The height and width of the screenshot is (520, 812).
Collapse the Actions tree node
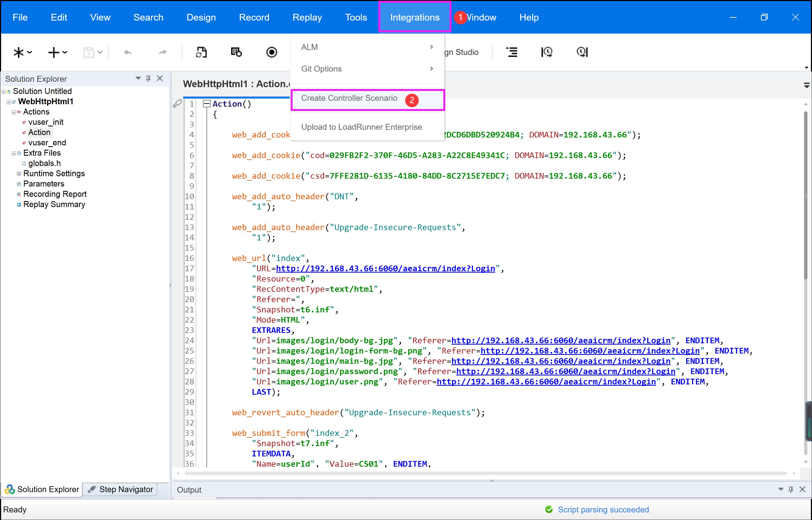point(14,112)
